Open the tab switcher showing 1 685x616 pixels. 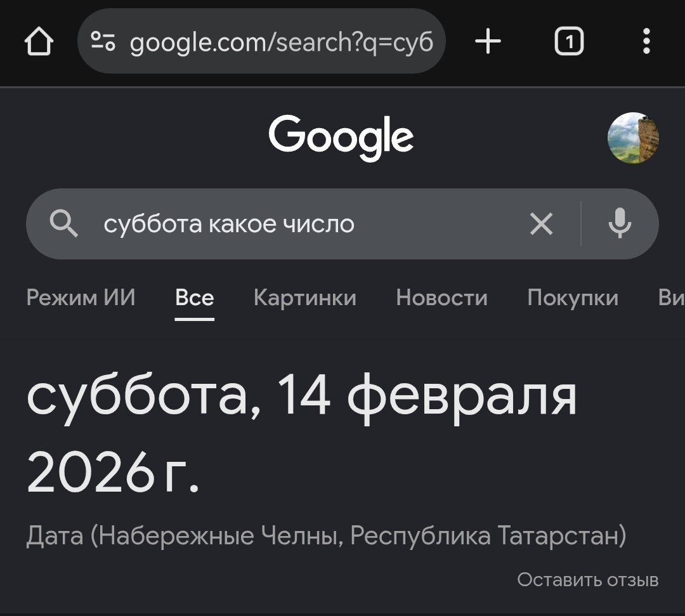click(x=569, y=43)
